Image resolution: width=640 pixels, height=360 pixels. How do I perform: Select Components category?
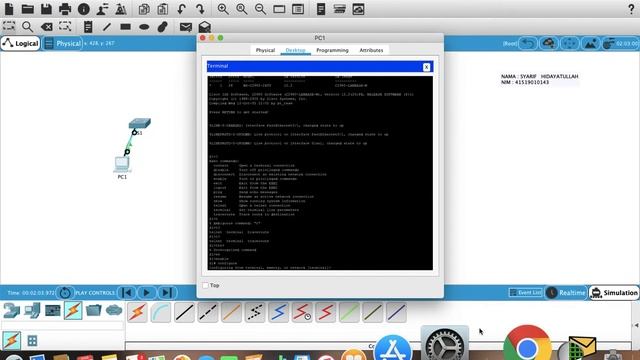53,311
